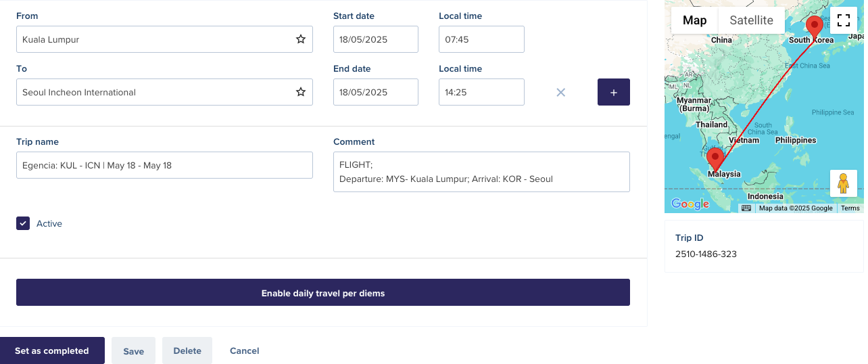Open the Start date picker field
Image resolution: width=868 pixels, height=364 pixels.
pos(376,39)
